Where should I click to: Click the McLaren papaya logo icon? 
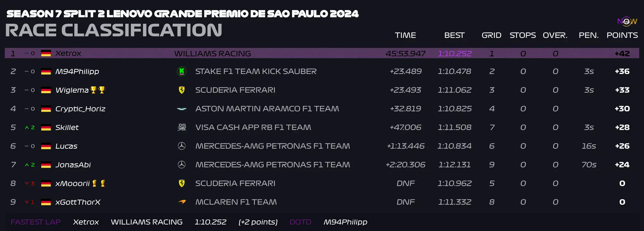point(182,202)
